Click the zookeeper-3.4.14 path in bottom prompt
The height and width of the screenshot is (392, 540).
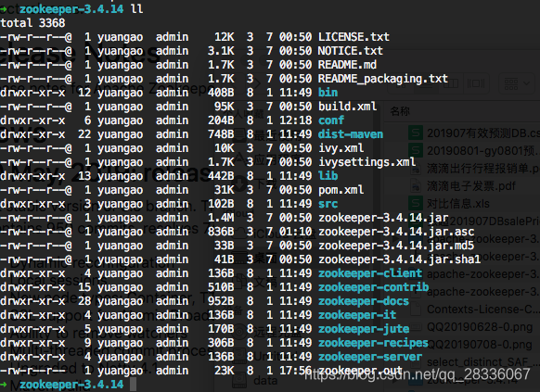pyautogui.click(x=71, y=385)
